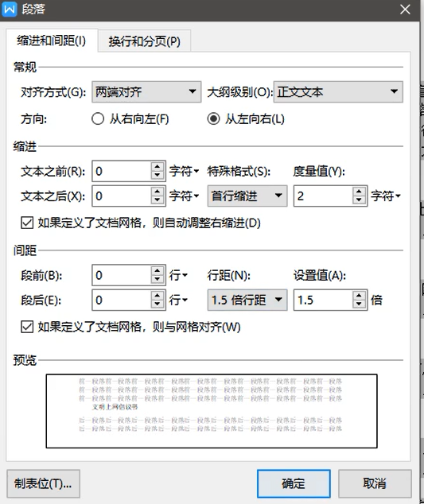Toggle 与网格对齐 checkbox

point(27,327)
